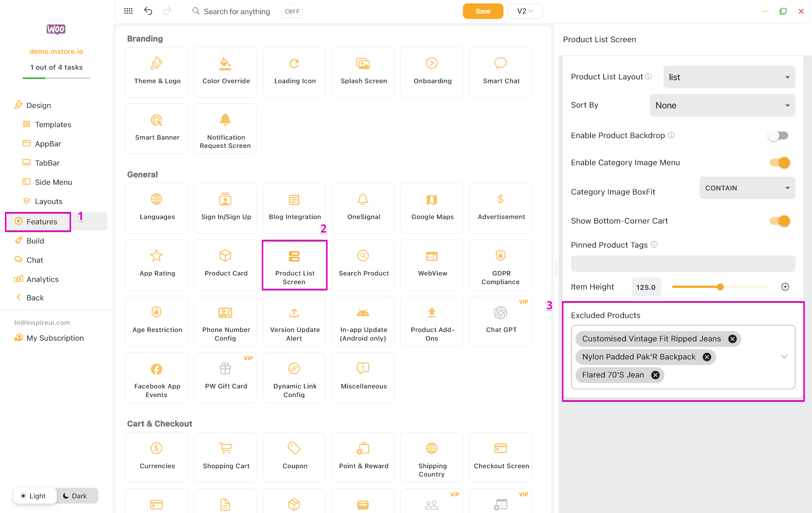
Task: Remove Flared 70'S Jean from excluded products
Action: tap(656, 375)
